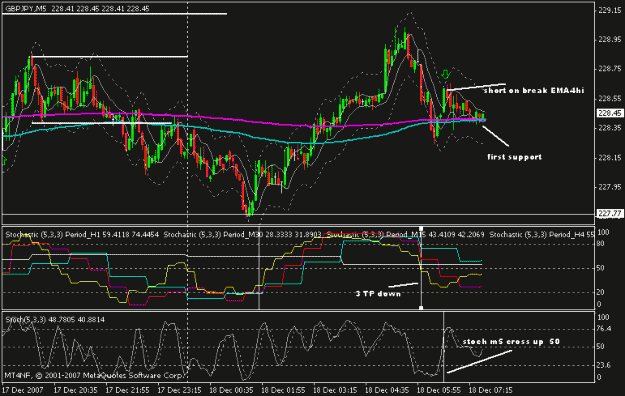This screenshot has width=625, height=396.
Task: Select the small green arrow at the chart's left edge
Action: click(x=4, y=161)
